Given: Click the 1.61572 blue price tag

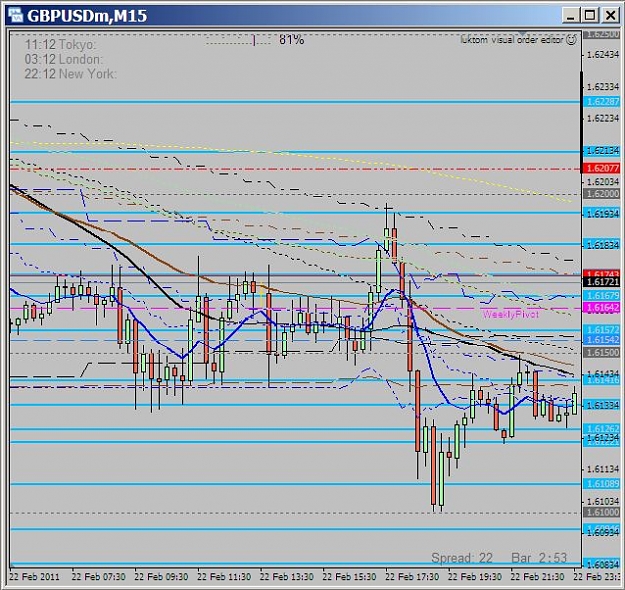Looking at the screenshot, I should 602,330.
